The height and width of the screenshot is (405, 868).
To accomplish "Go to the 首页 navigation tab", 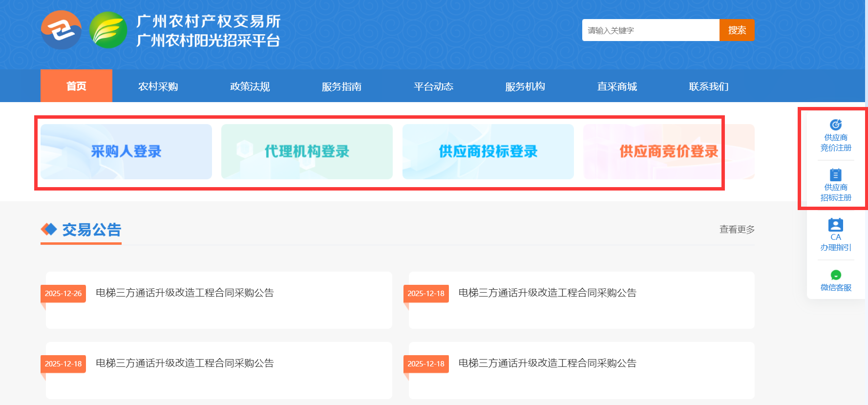I will coord(76,86).
